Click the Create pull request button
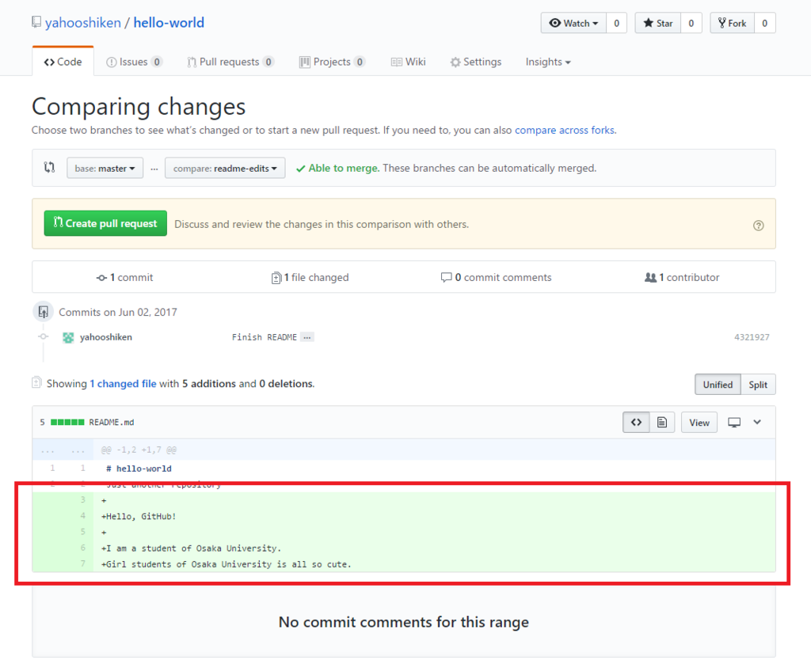This screenshot has height=672, width=811. coord(105,223)
